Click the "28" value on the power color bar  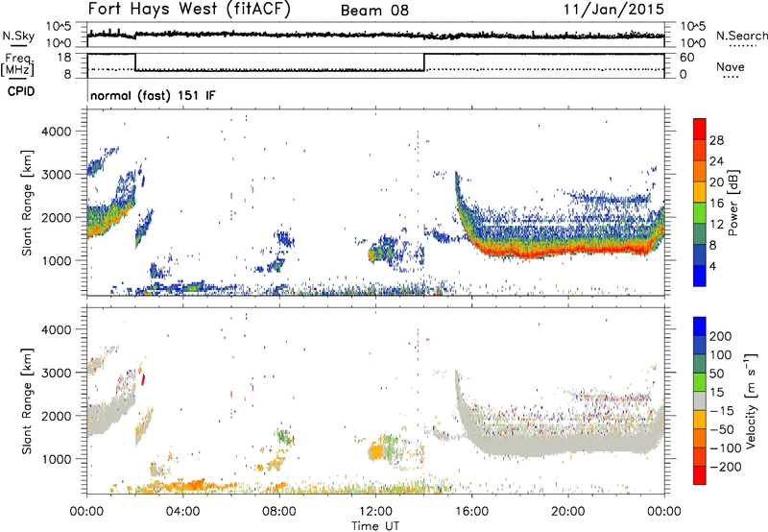[x=716, y=140]
